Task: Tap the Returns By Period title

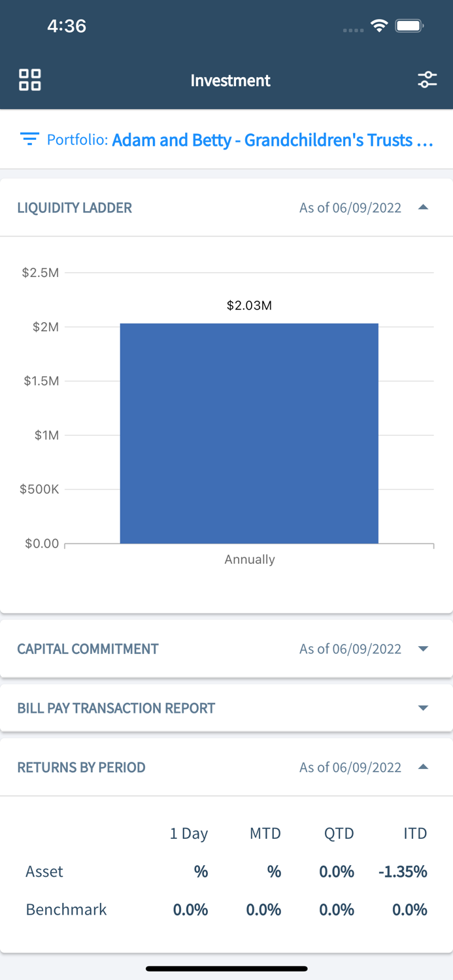Action: 81,767
